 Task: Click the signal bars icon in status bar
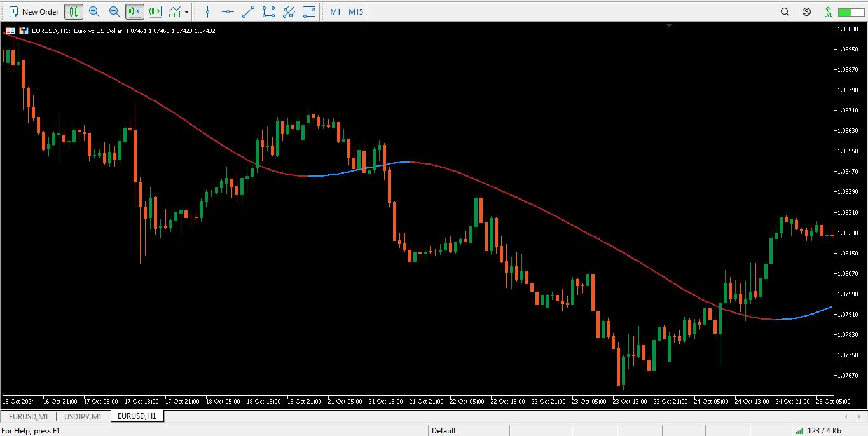(799, 430)
